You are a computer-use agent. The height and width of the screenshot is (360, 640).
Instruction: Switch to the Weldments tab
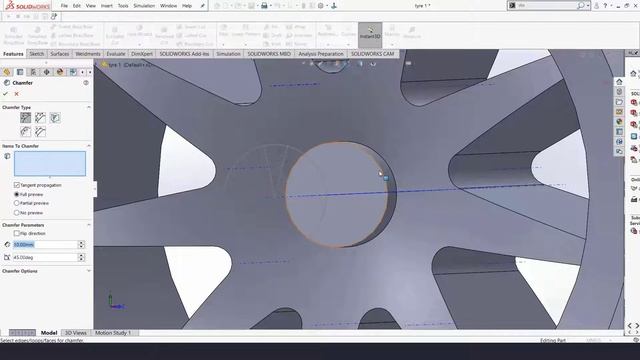(88, 54)
